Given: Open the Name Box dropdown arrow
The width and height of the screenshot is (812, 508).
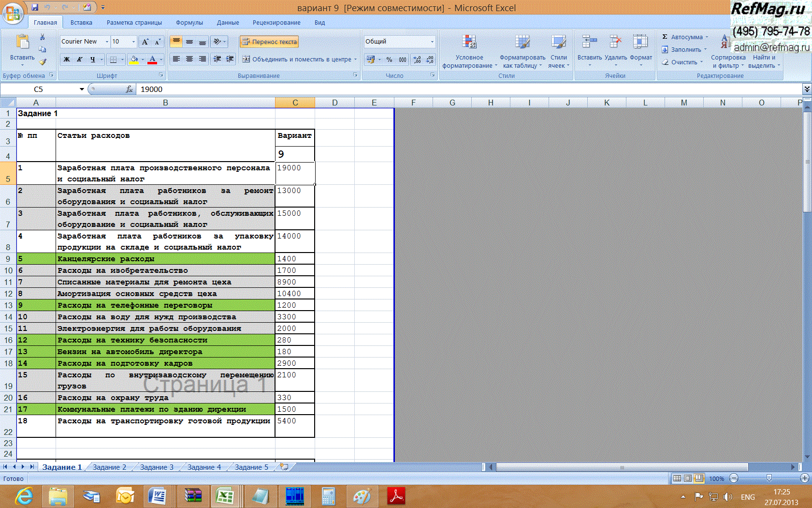Looking at the screenshot, I should click(82, 89).
